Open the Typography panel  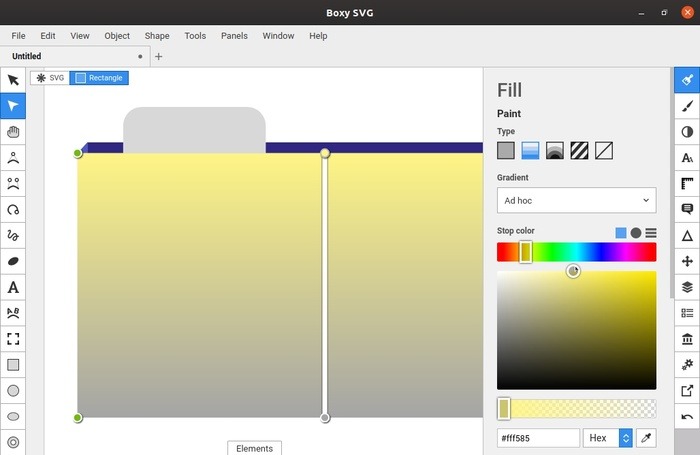click(x=687, y=158)
